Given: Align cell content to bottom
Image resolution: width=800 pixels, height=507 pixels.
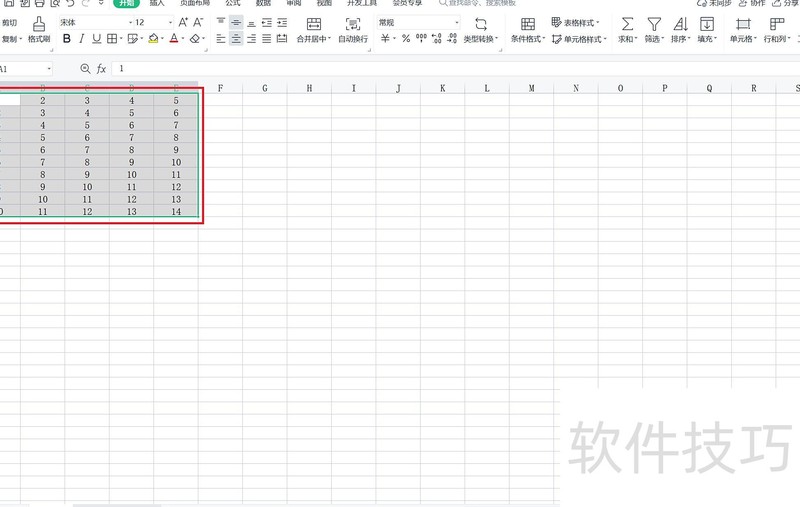Looking at the screenshot, I should (251, 22).
